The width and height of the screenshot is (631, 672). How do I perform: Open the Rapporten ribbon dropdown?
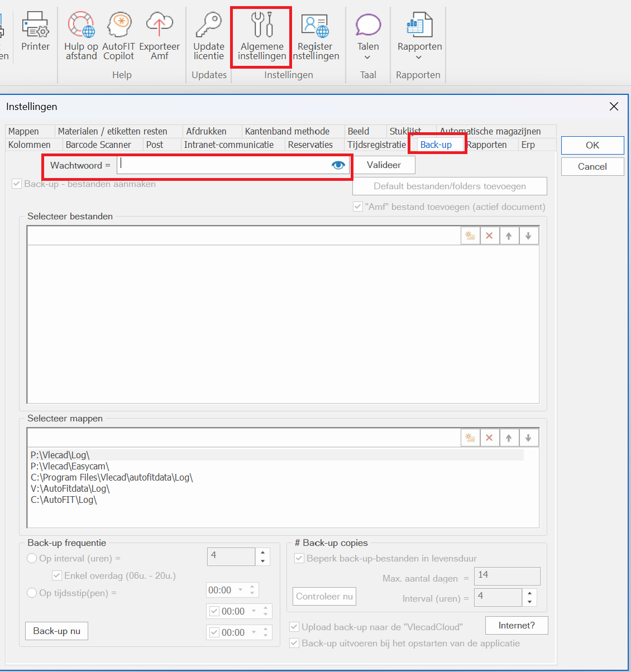pyautogui.click(x=419, y=36)
